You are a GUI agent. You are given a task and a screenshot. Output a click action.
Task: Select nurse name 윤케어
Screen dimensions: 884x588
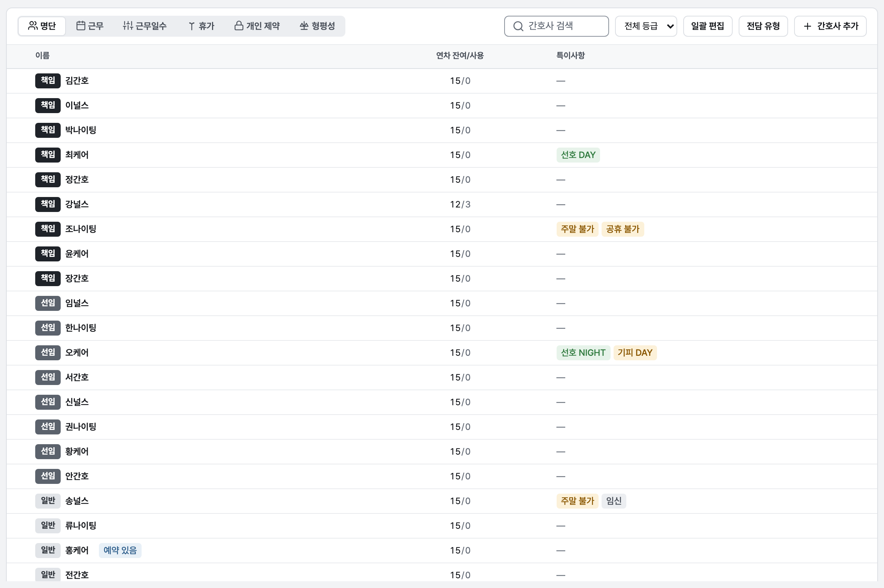(77, 254)
